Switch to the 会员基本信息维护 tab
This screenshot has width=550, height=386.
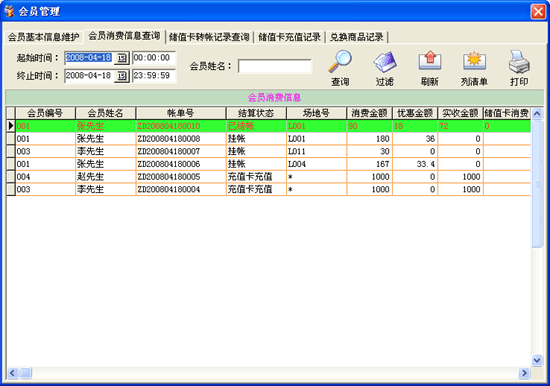click(43, 37)
